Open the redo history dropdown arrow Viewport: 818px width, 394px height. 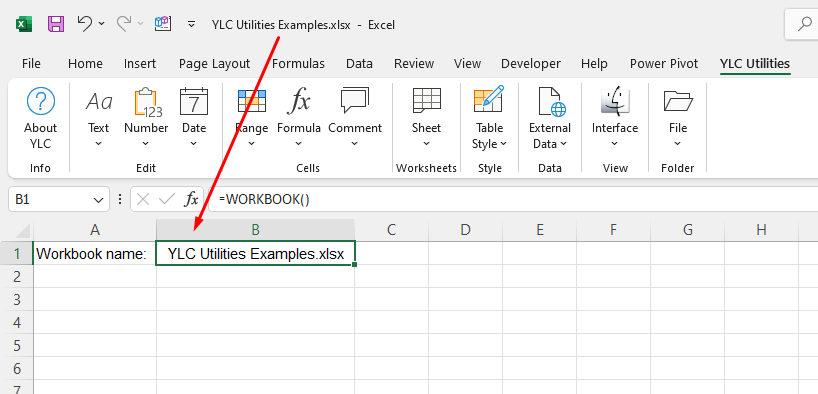[140, 24]
